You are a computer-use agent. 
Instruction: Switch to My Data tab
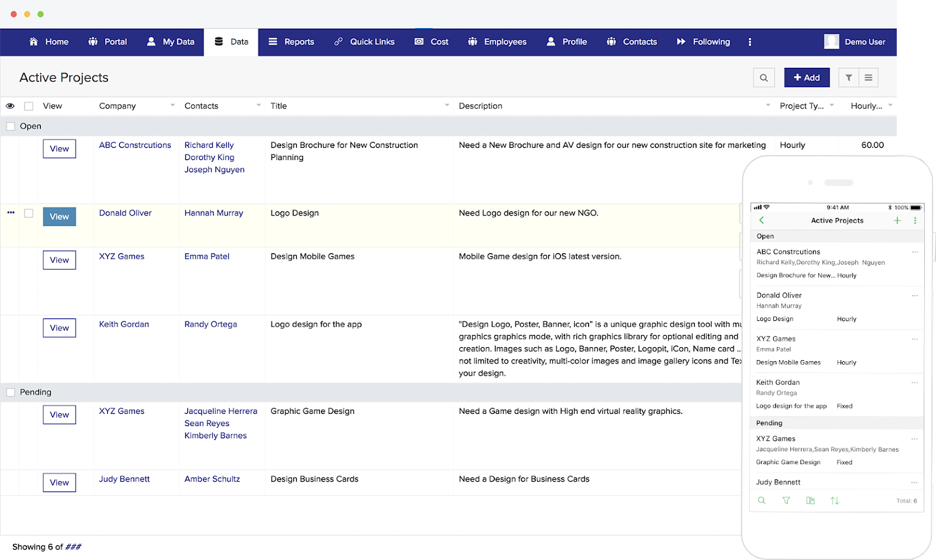pyautogui.click(x=170, y=42)
